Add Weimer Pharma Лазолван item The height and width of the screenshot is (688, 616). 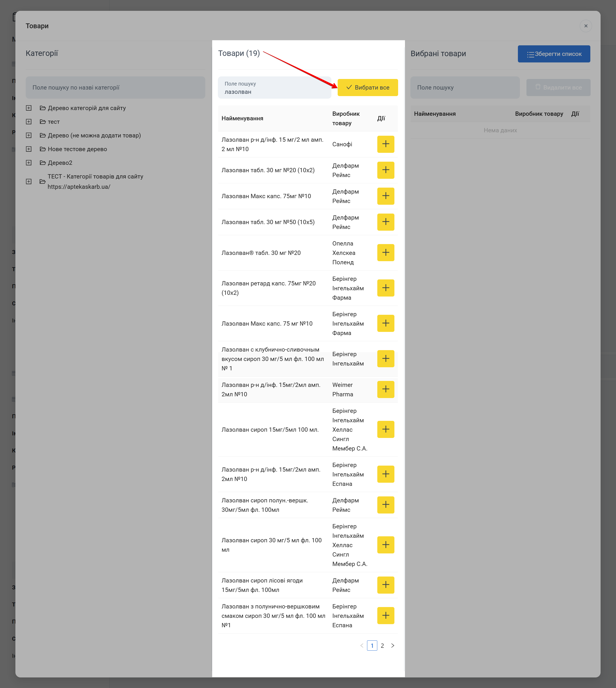tap(386, 389)
